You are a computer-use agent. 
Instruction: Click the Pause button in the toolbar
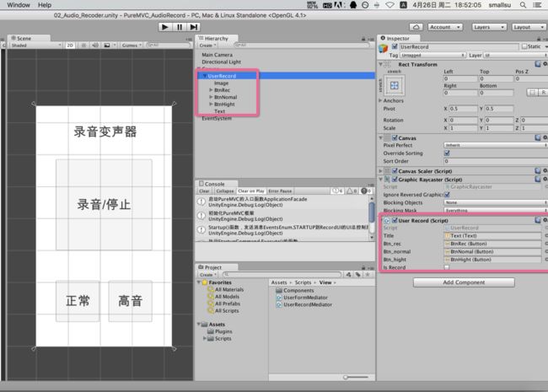(180, 27)
